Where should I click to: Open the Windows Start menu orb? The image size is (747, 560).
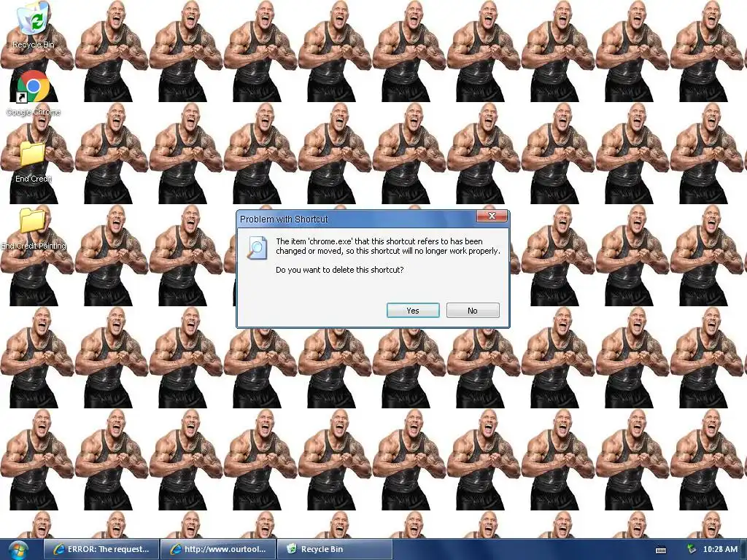tap(18, 550)
